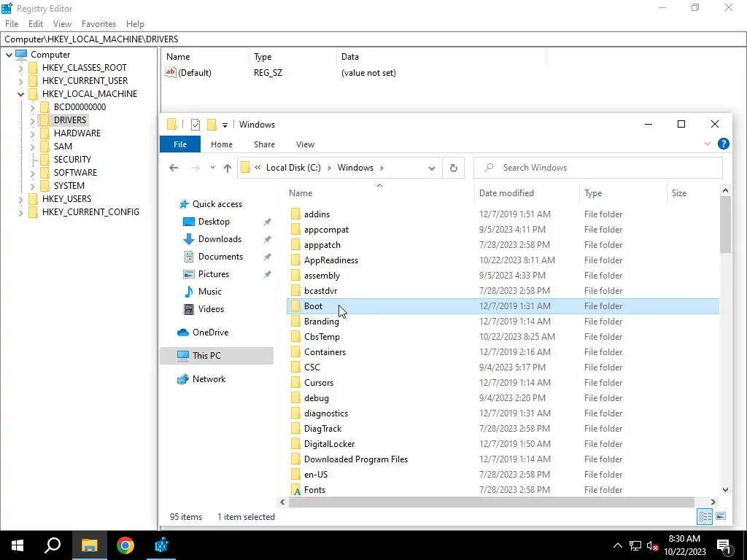The height and width of the screenshot is (560, 747).
Task: Click the Properties quick access toolbar icon
Action: 196,125
